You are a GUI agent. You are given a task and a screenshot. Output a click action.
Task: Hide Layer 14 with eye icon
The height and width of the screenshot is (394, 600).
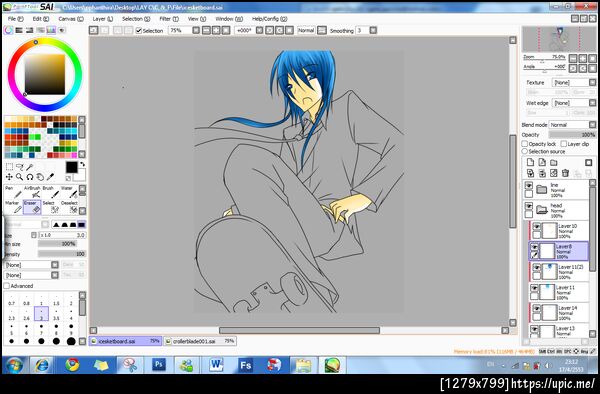click(536, 309)
